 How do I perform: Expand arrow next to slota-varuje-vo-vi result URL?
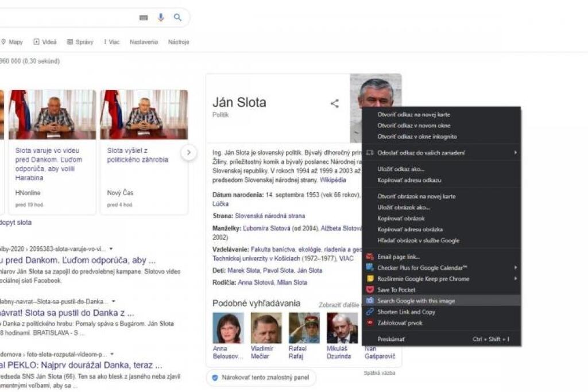coord(111,249)
